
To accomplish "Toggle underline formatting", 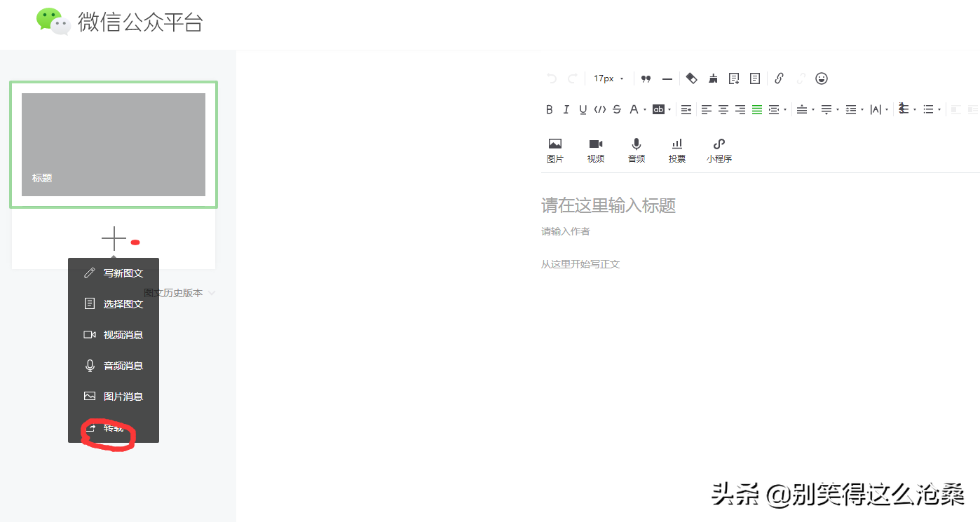I will pyautogui.click(x=583, y=109).
